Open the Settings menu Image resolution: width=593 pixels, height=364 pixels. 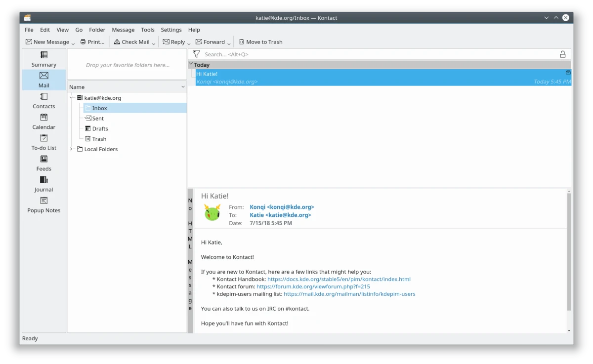pos(171,30)
